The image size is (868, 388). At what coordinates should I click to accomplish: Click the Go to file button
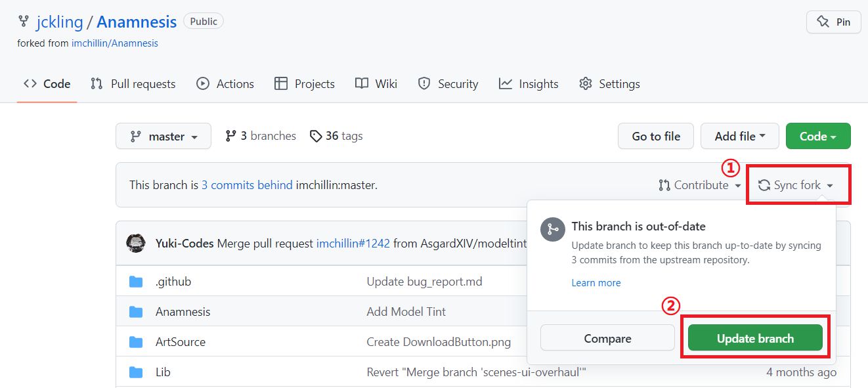coord(656,136)
